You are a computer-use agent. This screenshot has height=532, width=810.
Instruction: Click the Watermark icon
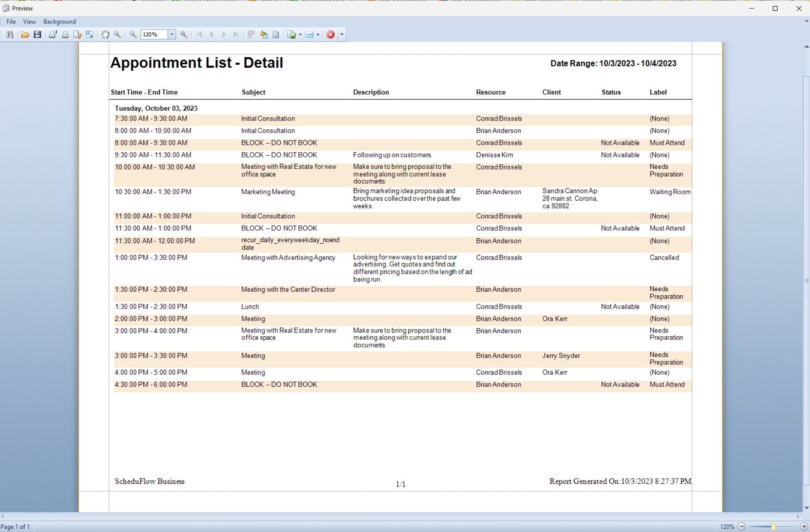pyautogui.click(x=276, y=34)
